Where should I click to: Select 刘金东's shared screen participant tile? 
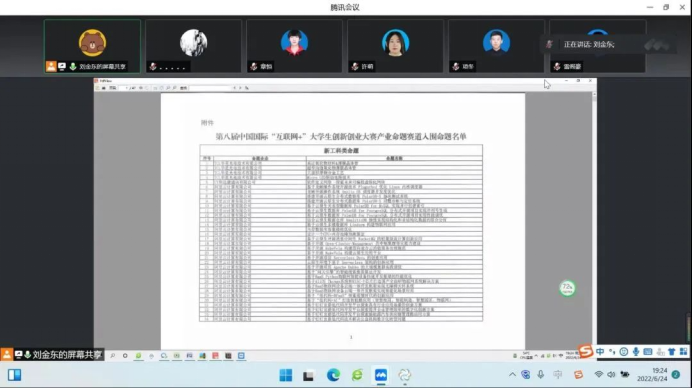pos(92,46)
